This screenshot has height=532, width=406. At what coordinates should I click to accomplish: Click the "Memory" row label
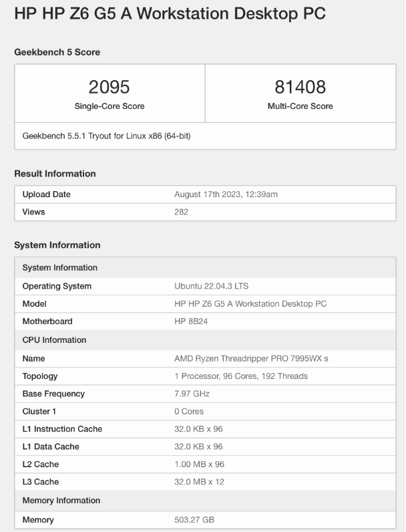pos(38,520)
